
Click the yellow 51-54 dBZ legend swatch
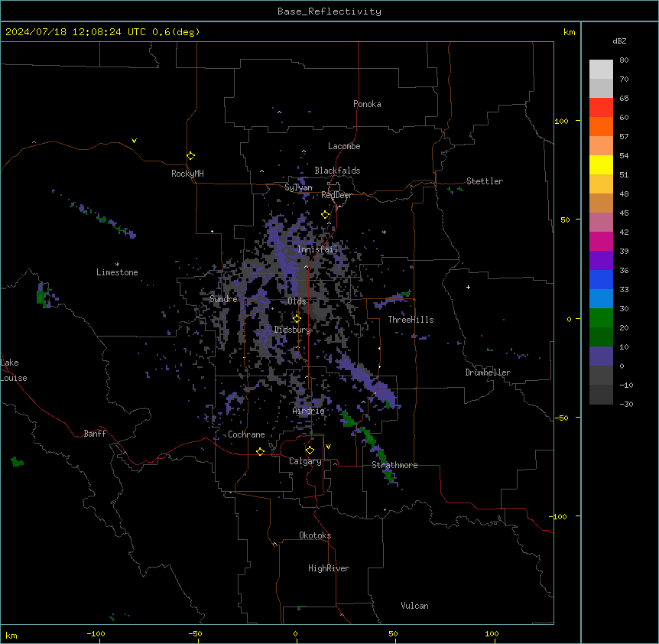(601, 164)
